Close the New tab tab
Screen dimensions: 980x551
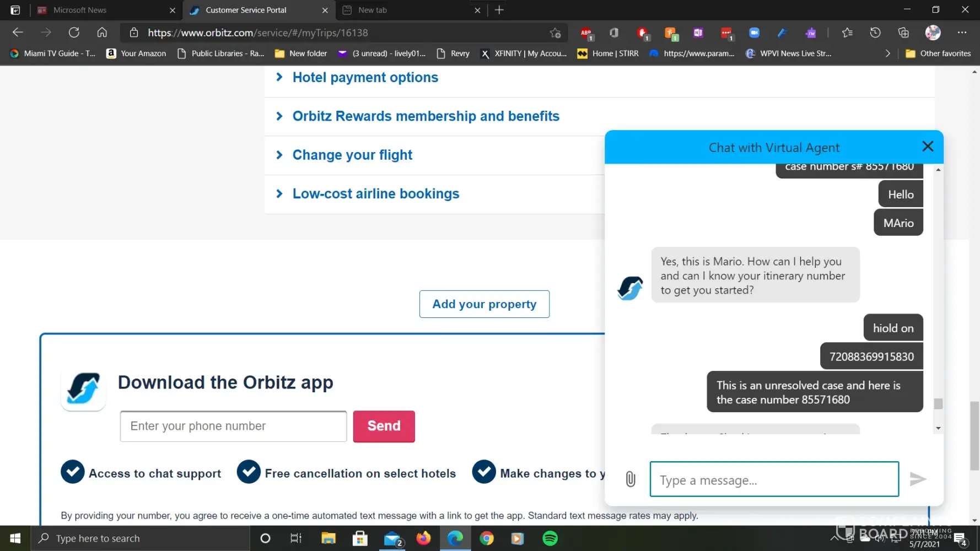coord(477,10)
